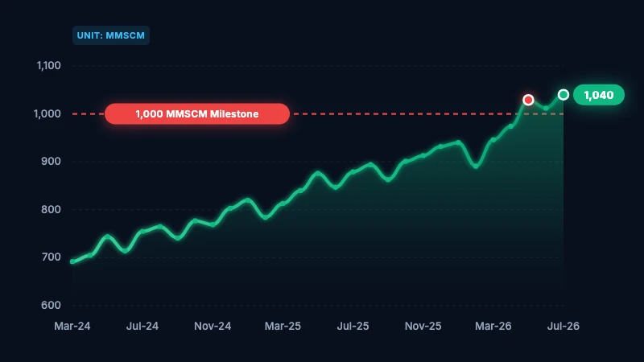Click the white-ringed final data point marker
Screen dimensions: 644x362
pyautogui.click(x=563, y=95)
